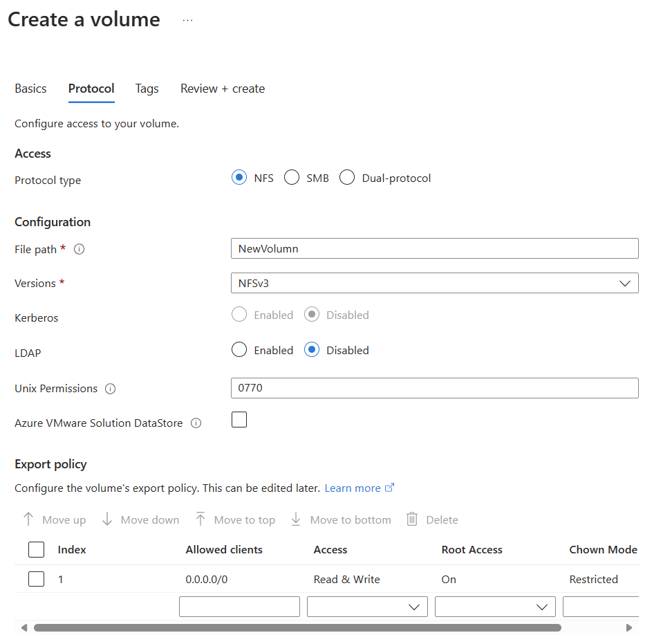Click the Index column header
The image size is (672, 644).
point(72,550)
